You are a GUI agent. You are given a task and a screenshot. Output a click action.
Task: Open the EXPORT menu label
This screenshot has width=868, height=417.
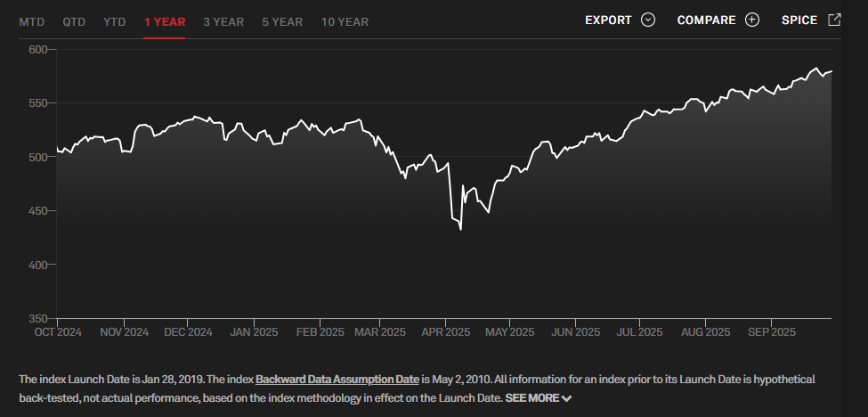coord(608,20)
